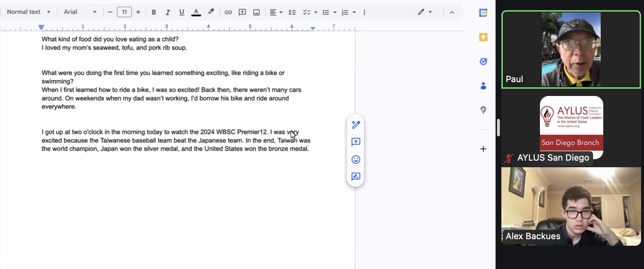Select Alex Backues's video tile

tap(571, 206)
